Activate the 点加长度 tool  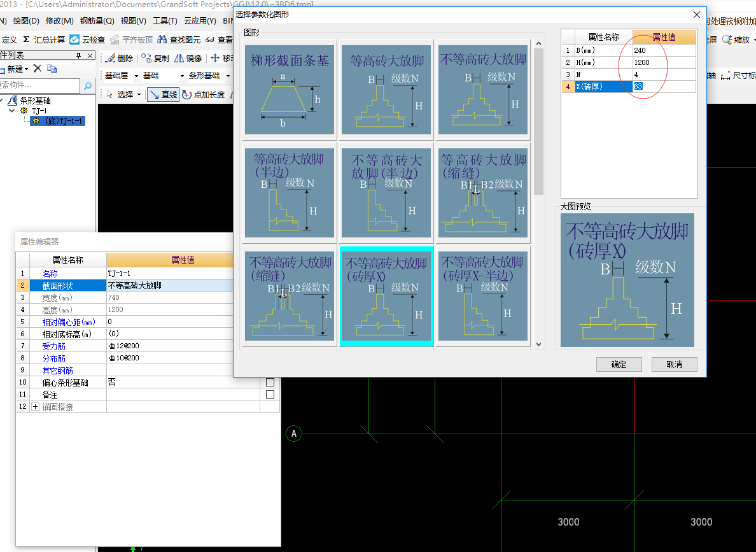coord(204,95)
